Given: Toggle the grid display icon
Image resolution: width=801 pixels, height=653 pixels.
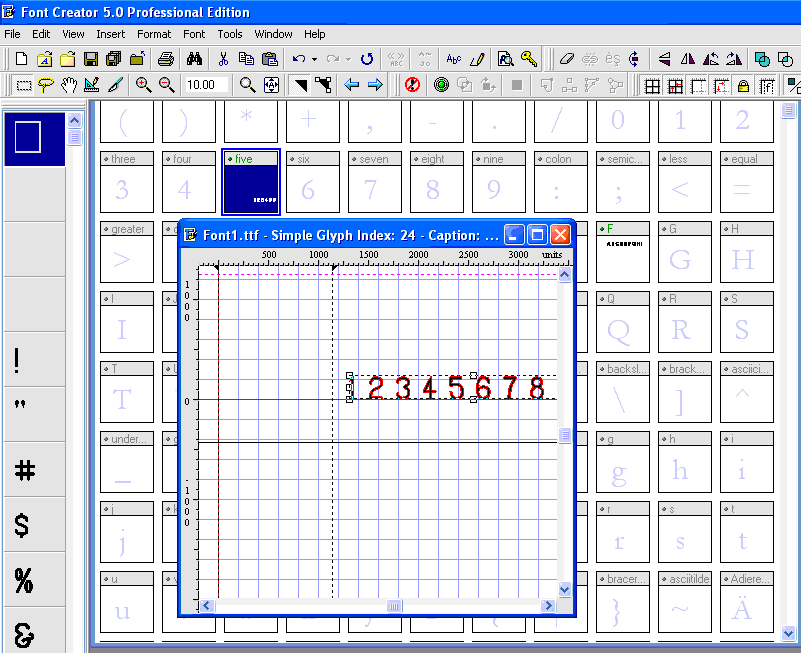Looking at the screenshot, I should (x=652, y=86).
